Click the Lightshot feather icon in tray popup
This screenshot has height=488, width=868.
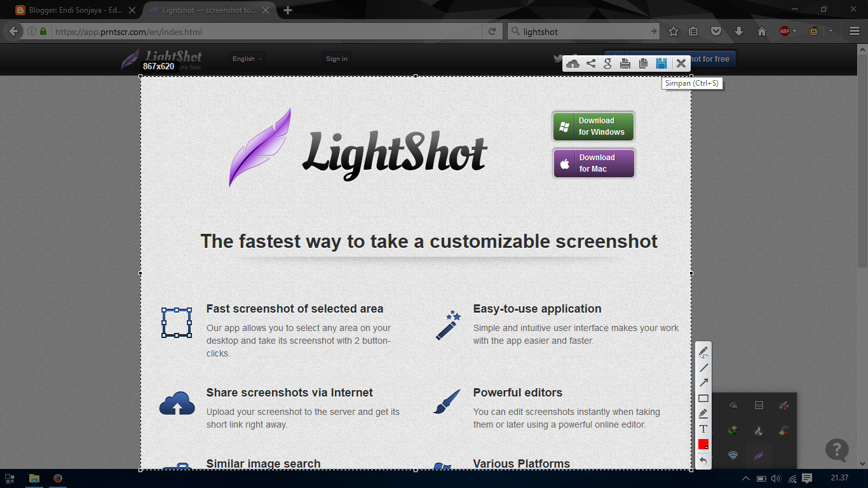[x=758, y=456]
